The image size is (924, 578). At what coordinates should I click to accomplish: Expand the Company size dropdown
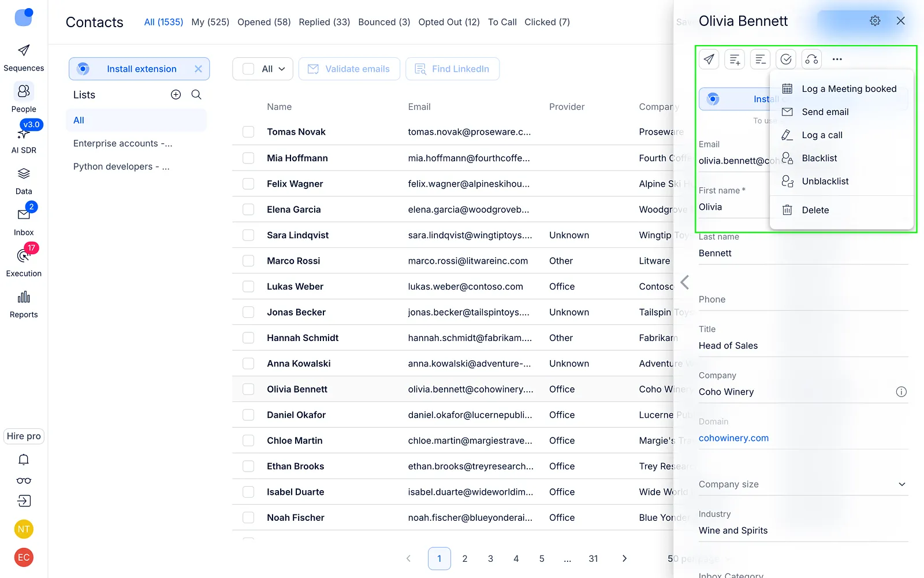(902, 484)
